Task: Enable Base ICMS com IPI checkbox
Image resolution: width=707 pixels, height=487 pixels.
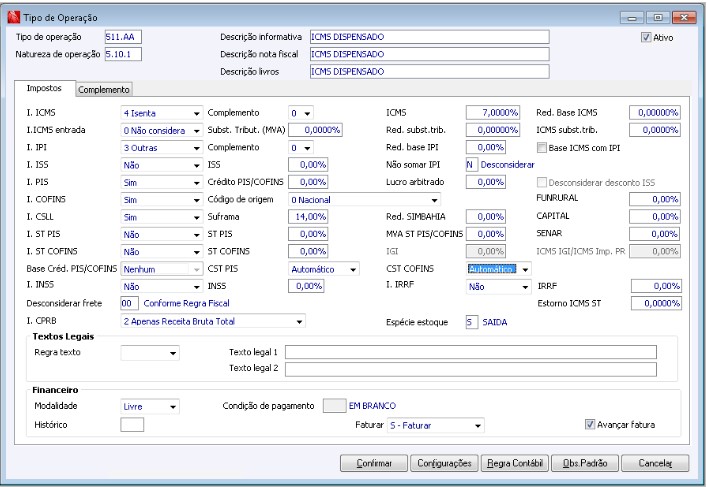Action: click(x=542, y=147)
